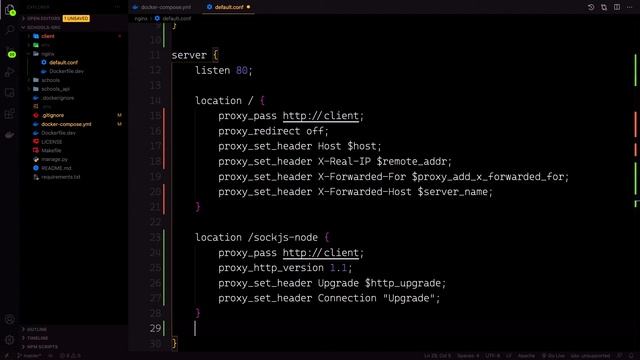
Task: Click 'proxy_http_version 1.1;' line
Action: pyautogui.click(x=285, y=268)
